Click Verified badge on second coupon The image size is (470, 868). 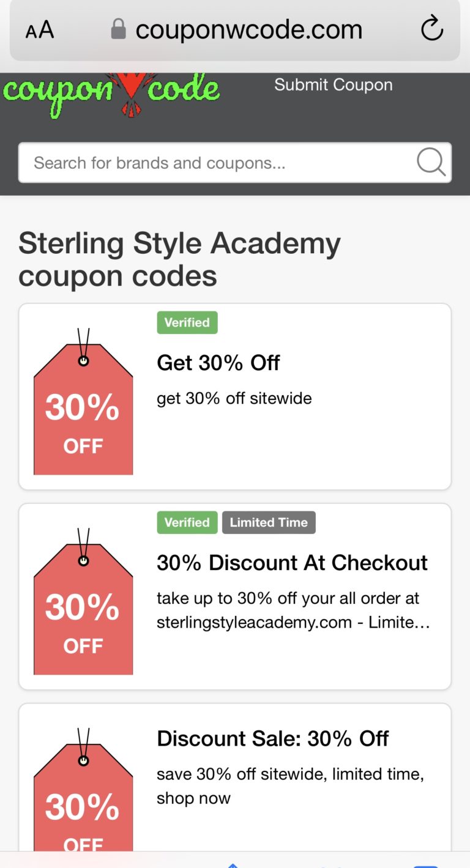[x=187, y=522]
